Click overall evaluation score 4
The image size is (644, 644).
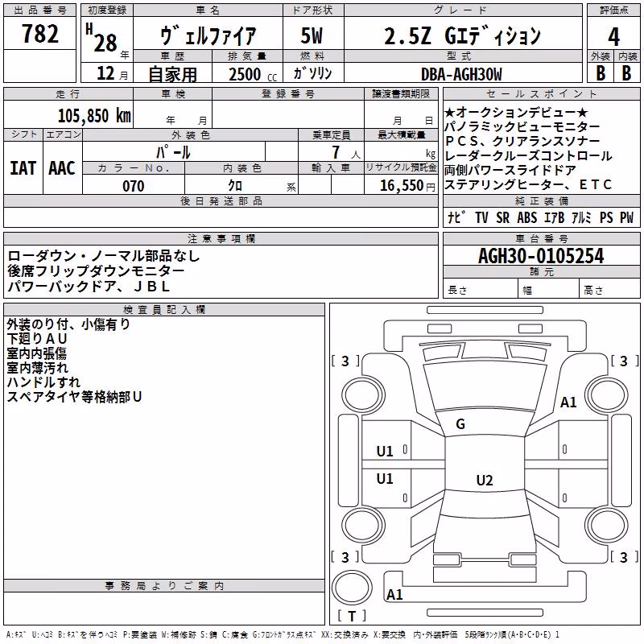pos(613,36)
